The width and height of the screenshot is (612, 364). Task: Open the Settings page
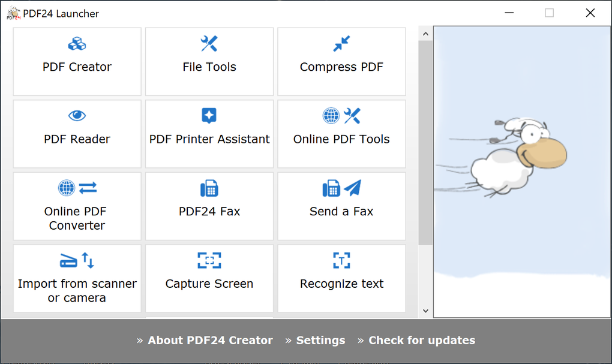click(320, 340)
